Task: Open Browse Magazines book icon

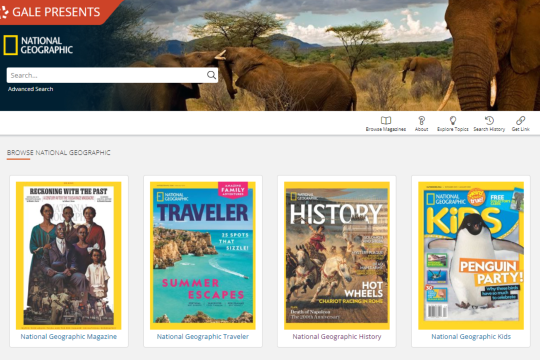Action: pos(386,120)
